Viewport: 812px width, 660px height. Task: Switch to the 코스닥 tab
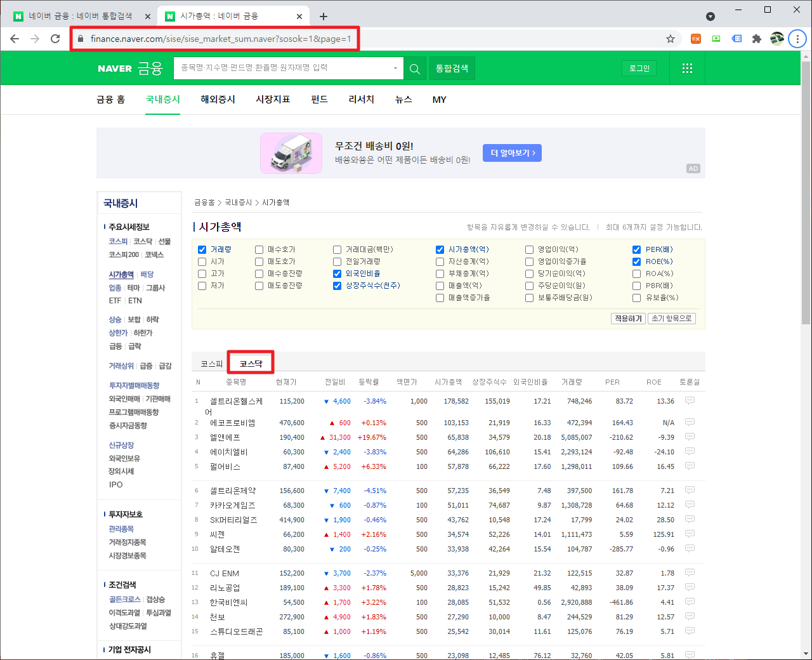pos(251,364)
